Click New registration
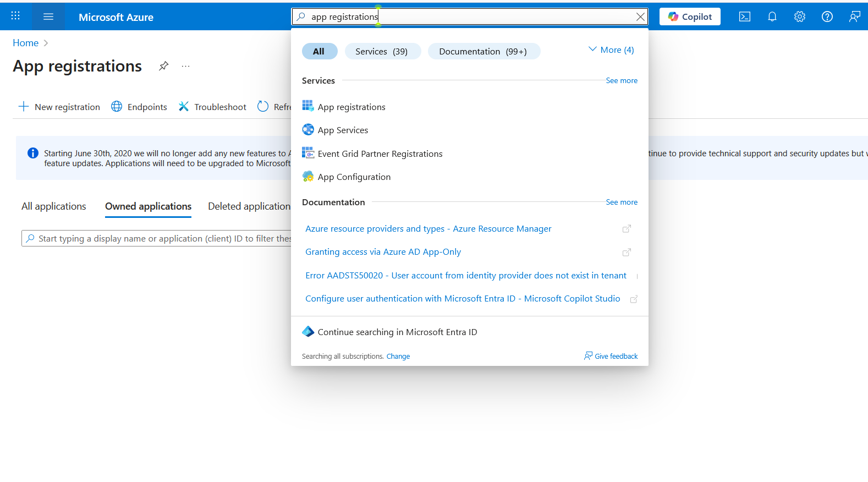 [x=59, y=107]
